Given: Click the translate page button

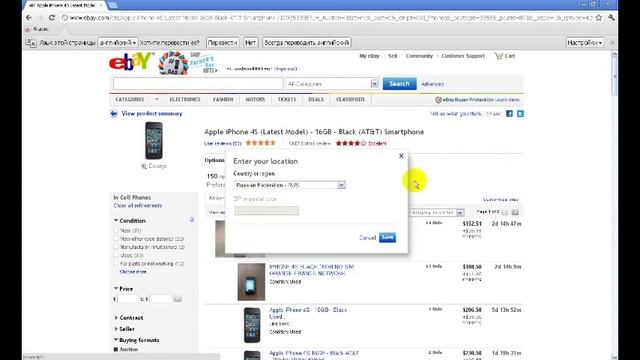Looking at the screenshot, I should tap(222, 42).
